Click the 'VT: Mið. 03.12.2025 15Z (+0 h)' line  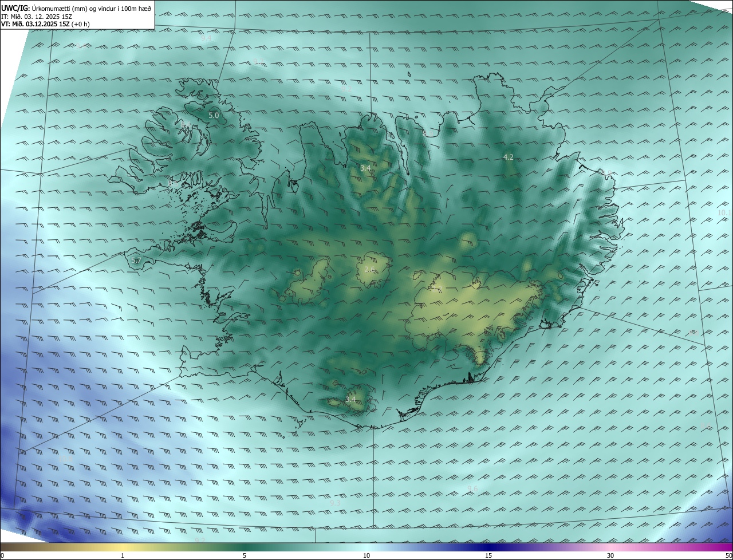46,24
